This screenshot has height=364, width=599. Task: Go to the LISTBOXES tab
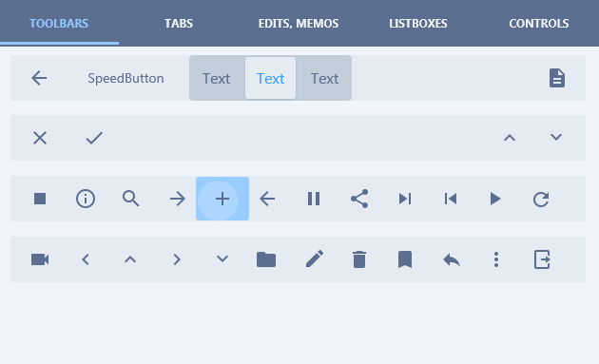[x=418, y=24]
